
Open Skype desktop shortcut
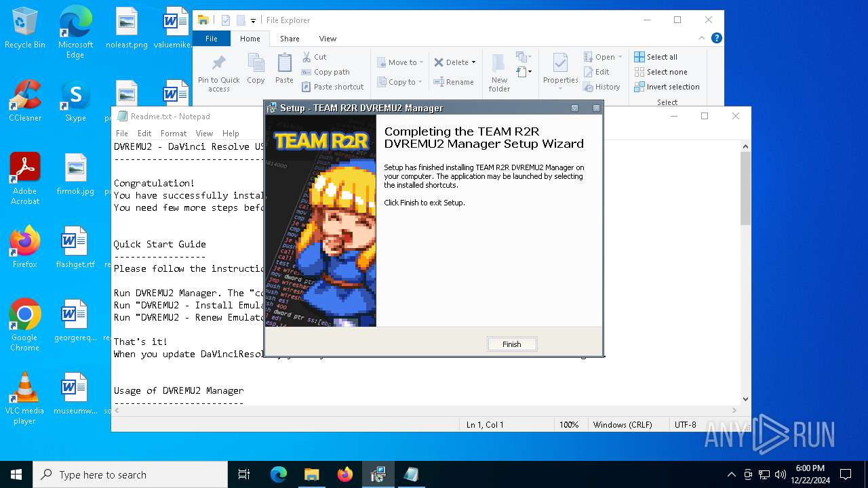tap(75, 102)
